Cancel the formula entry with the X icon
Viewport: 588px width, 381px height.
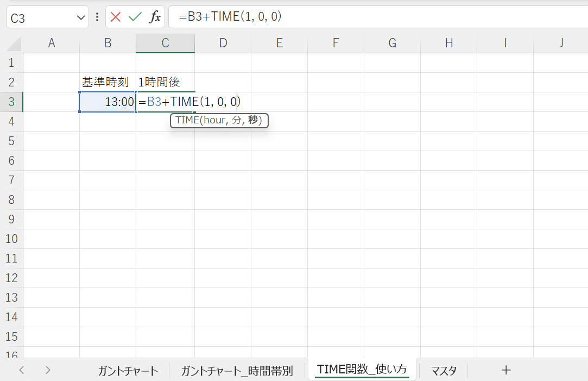tap(116, 17)
